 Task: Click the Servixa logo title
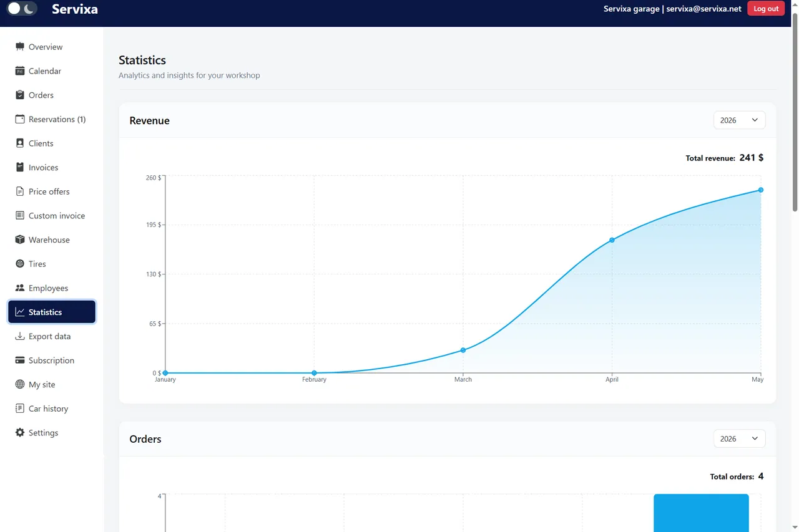coord(75,9)
